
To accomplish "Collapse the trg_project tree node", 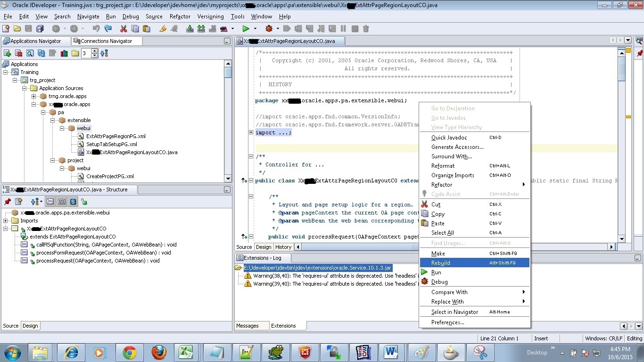I will coord(15,80).
